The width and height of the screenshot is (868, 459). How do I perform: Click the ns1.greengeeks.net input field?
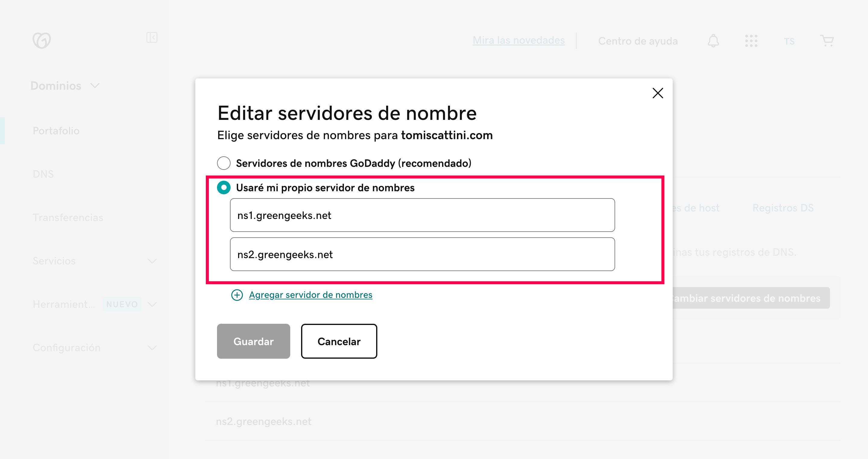tap(422, 215)
